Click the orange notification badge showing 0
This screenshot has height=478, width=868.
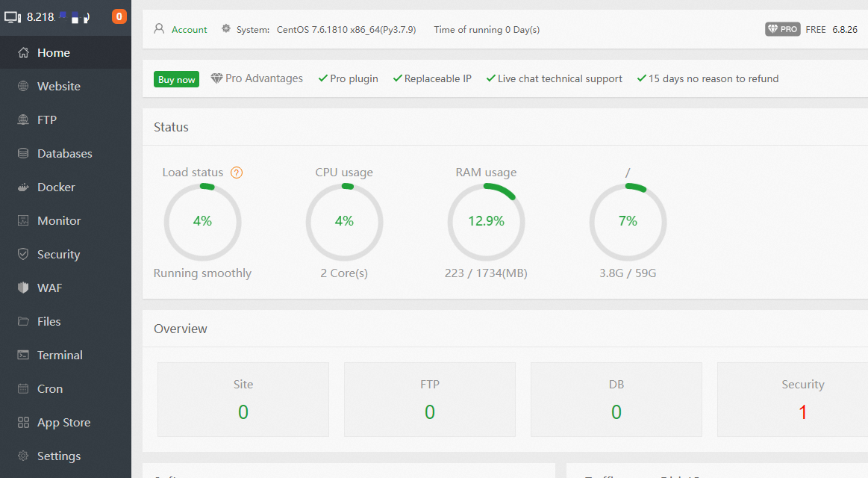[x=119, y=16]
